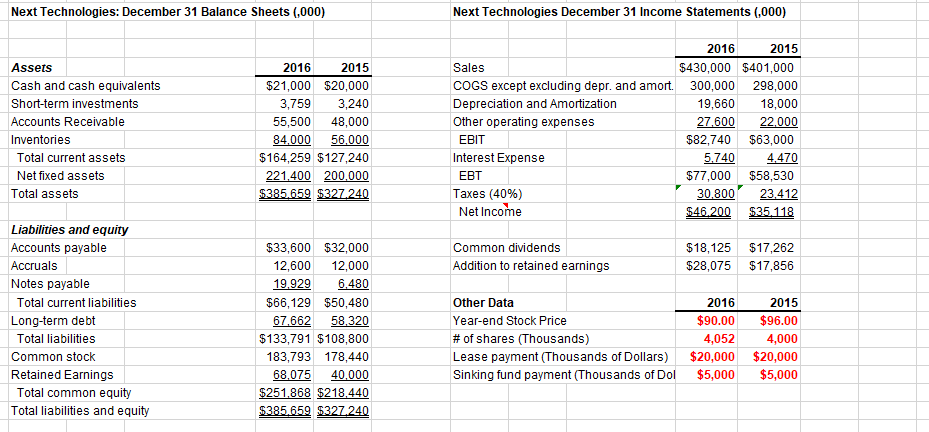Viewport: 929px width, 432px height.
Task: Select the $28,075 retained earnings addition
Action: (x=710, y=266)
